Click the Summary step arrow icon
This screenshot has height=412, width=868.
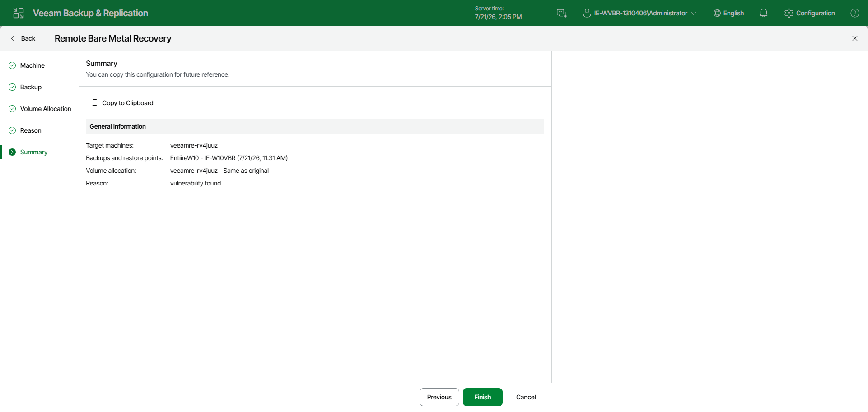click(x=12, y=152)
